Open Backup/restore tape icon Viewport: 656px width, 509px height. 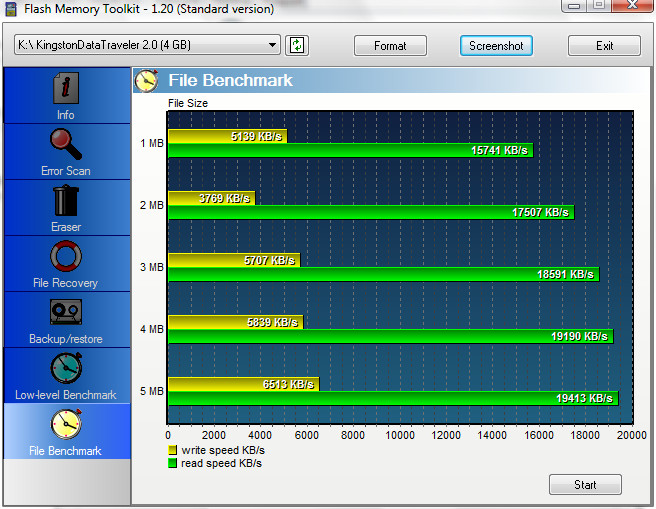pyautogui.click(x=66, y=313)
